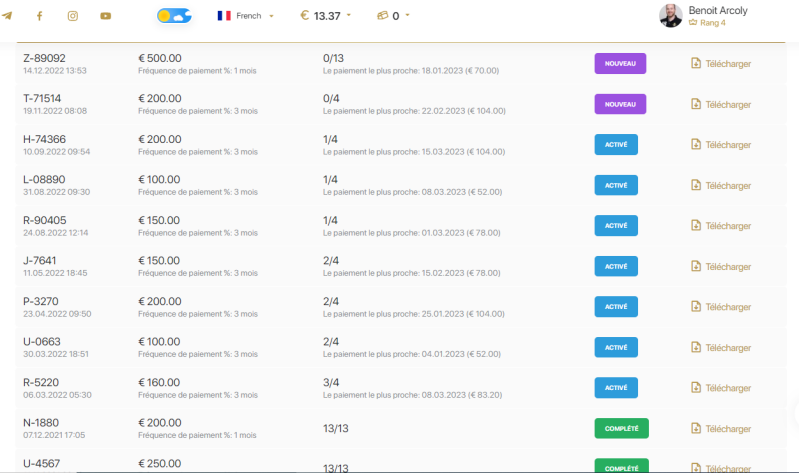The width and height of the screenshot is (799, 473).
Task: Click date 14.12.2022 13:53
Action: coord(55,71)
